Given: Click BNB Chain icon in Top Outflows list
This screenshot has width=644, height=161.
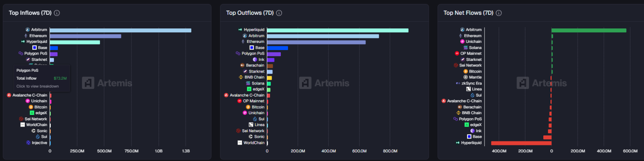Looking at the screenshot, I should [x=241, y=77].
